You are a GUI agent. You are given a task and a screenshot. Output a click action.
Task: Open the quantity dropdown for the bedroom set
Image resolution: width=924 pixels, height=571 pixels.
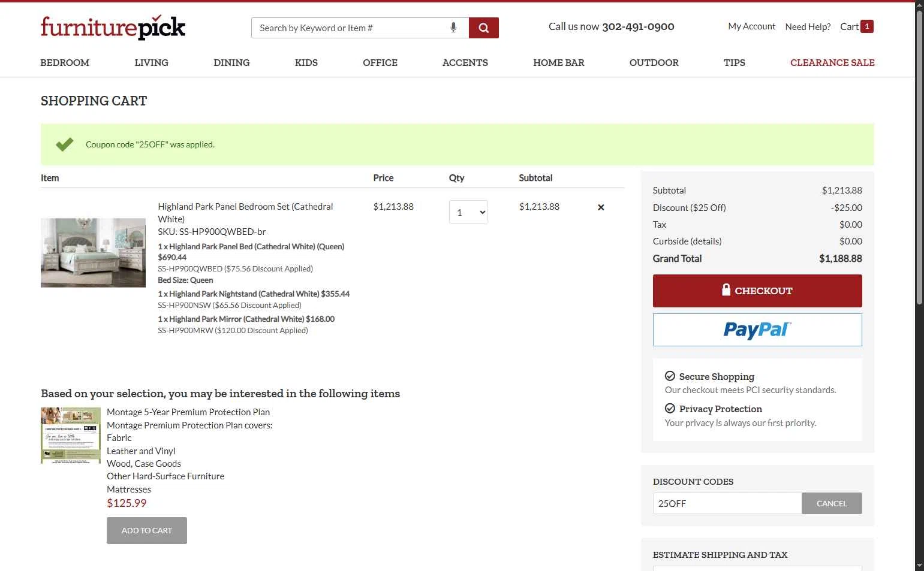468,212
